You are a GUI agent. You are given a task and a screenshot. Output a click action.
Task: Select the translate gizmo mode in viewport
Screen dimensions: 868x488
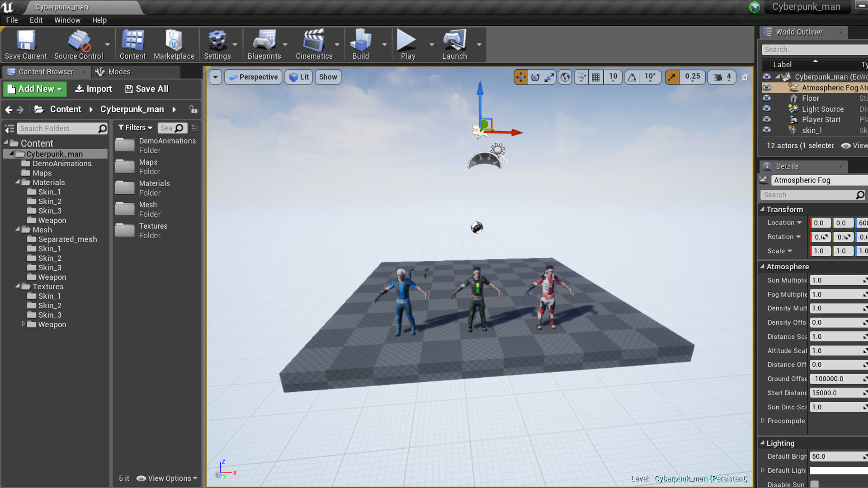point(521,77)
